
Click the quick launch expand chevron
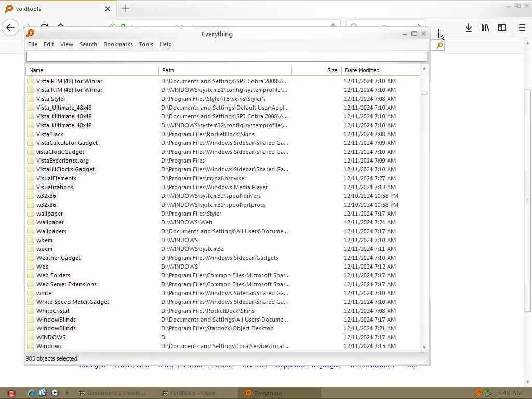pyautogui.click(x=67, y=393)
